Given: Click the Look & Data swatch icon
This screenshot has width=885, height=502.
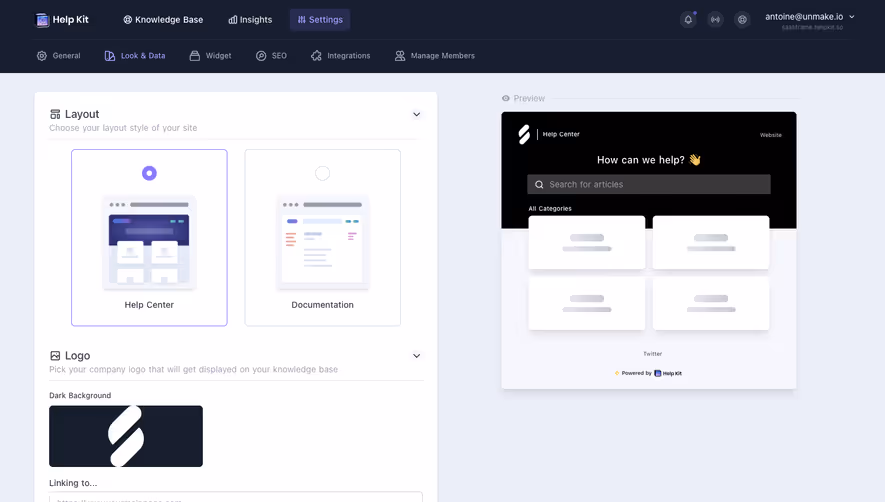Looking at the screenshot, I should (x=109, y=56).
